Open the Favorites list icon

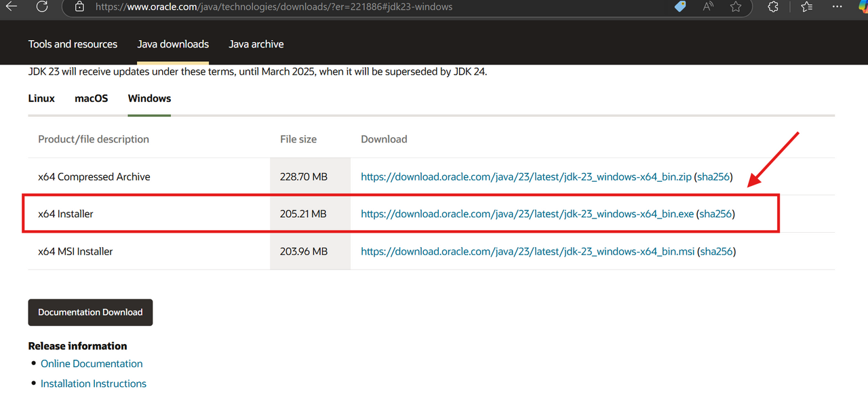[x=806, y=6]
